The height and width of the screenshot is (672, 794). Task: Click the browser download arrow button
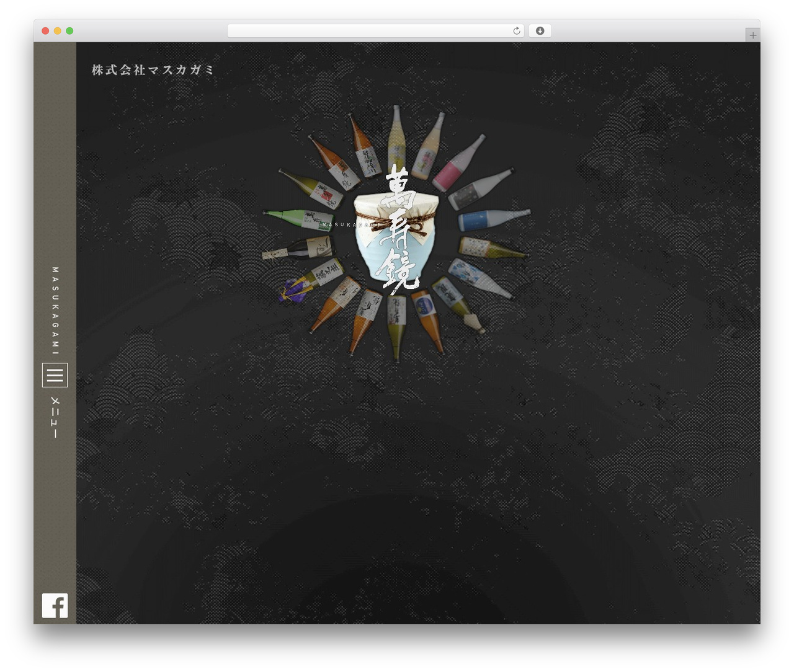(540, 31)
